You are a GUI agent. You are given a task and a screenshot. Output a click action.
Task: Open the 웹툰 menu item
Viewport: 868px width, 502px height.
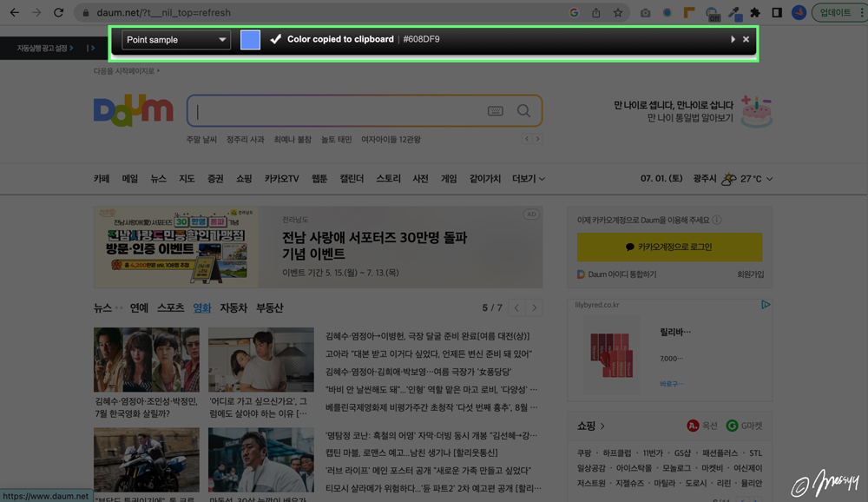pos(319,178)
